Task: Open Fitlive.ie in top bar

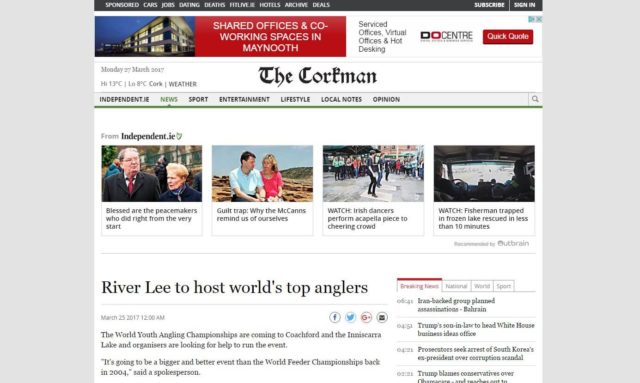Action: pos(242,5)
